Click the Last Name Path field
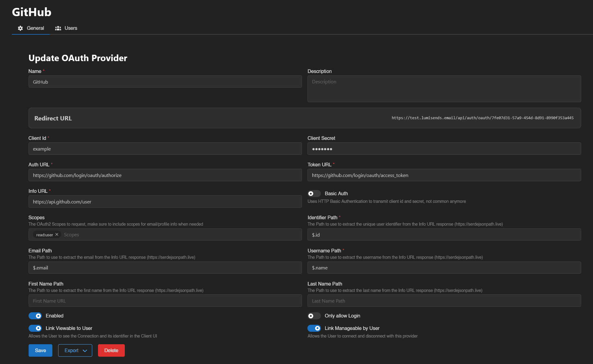The height and width of the screenshot is (364, 593). click(444, 300)
